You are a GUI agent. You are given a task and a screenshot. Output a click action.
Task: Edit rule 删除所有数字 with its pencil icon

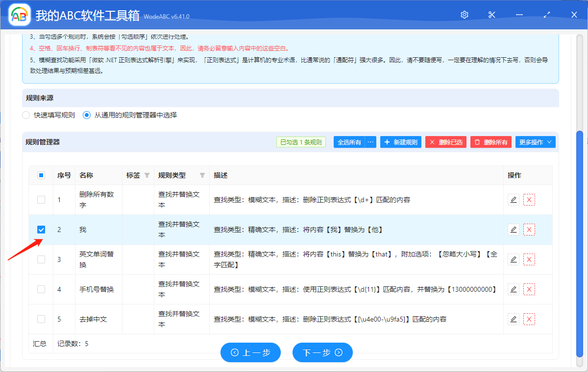click(x=513, y=200)
